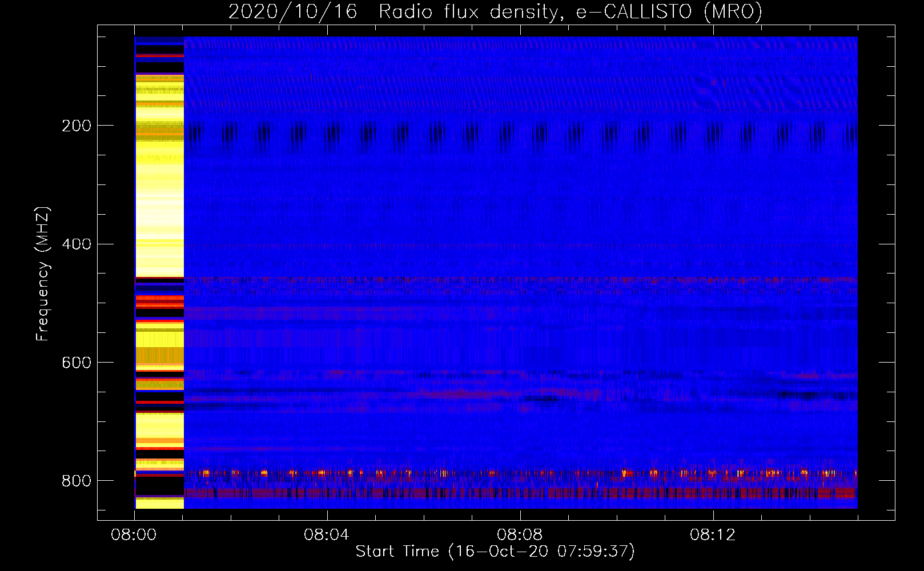
Task: Click the 600 frequency tick label
Action: tap(76, 363)
